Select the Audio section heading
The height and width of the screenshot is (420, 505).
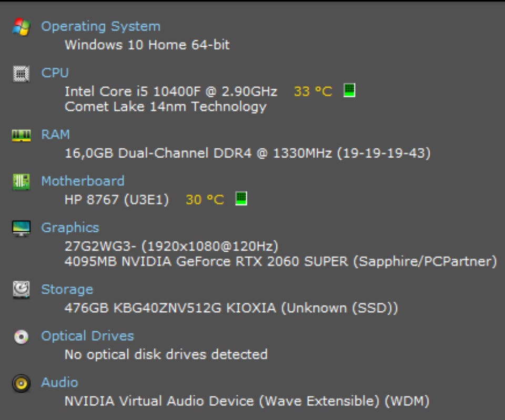(59, 383)
